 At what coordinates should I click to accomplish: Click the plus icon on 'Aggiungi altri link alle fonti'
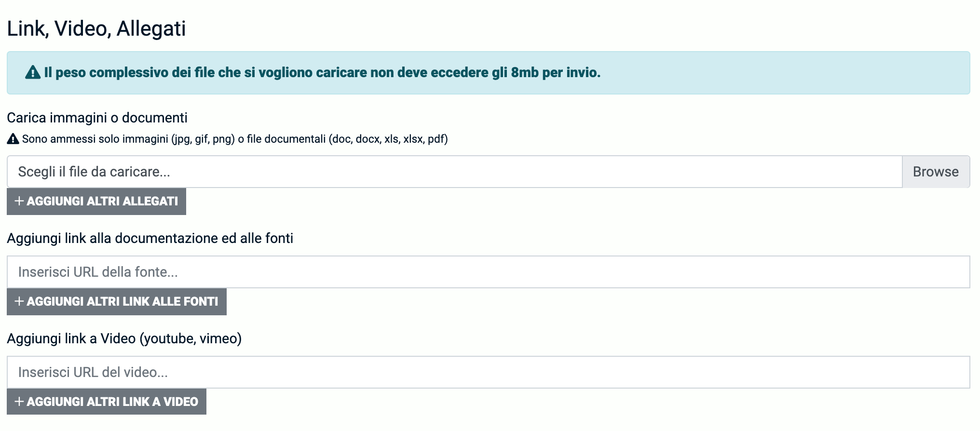pyautogui.click(x=19, y=301)
